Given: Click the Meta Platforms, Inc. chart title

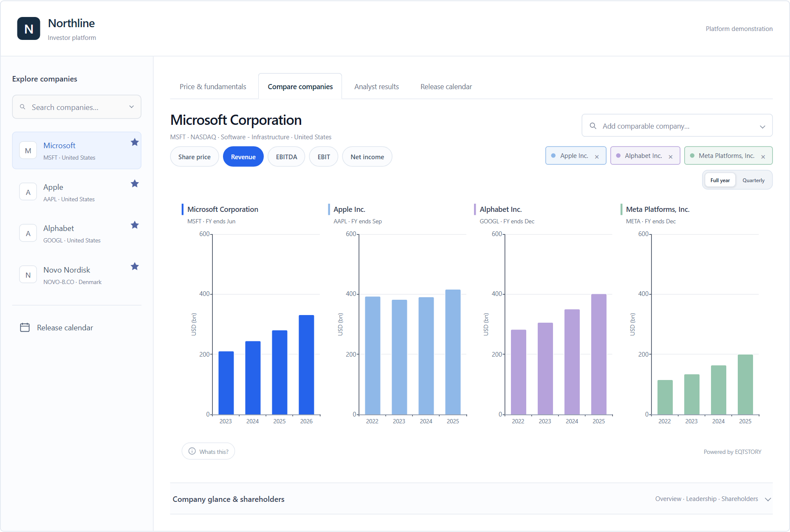Looking at the screenshot, I should 657,209.
